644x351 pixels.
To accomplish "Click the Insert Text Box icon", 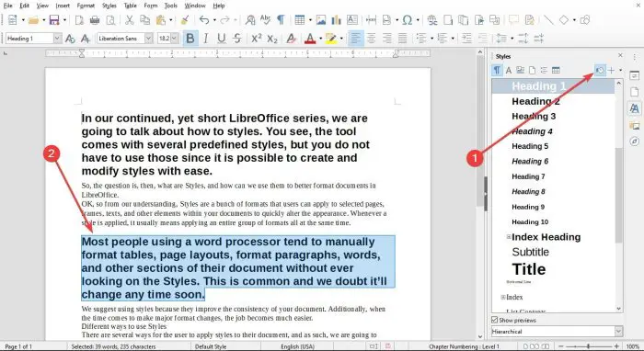I will point(352,19).
